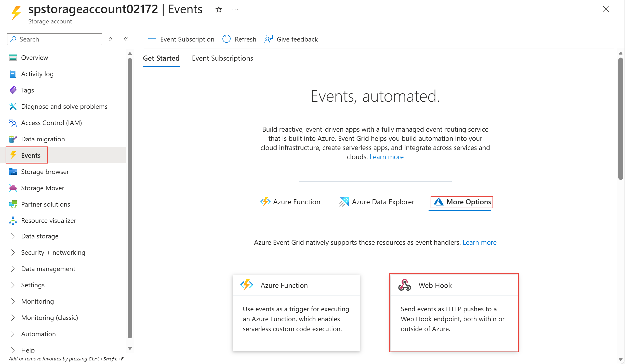Image resolution: width=625 pixels, height=364 pixels.
Task: Select the More Options tab
Action: tap(462, 202)
